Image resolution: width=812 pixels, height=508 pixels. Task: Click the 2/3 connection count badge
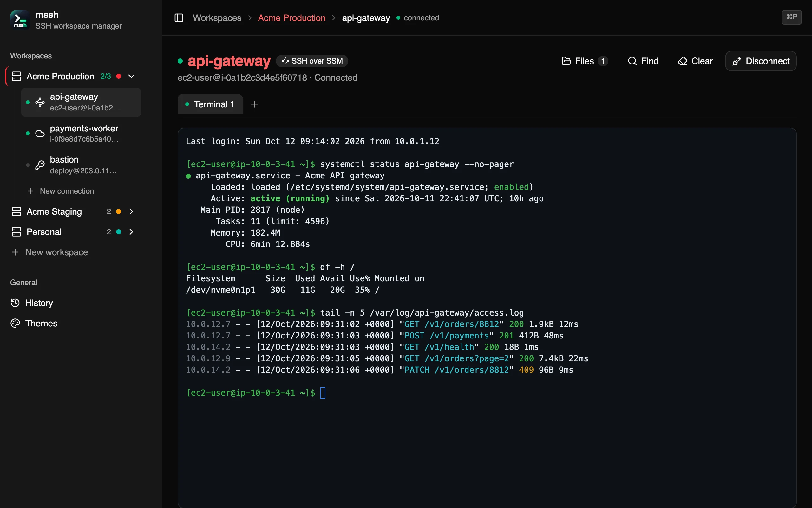106,76
